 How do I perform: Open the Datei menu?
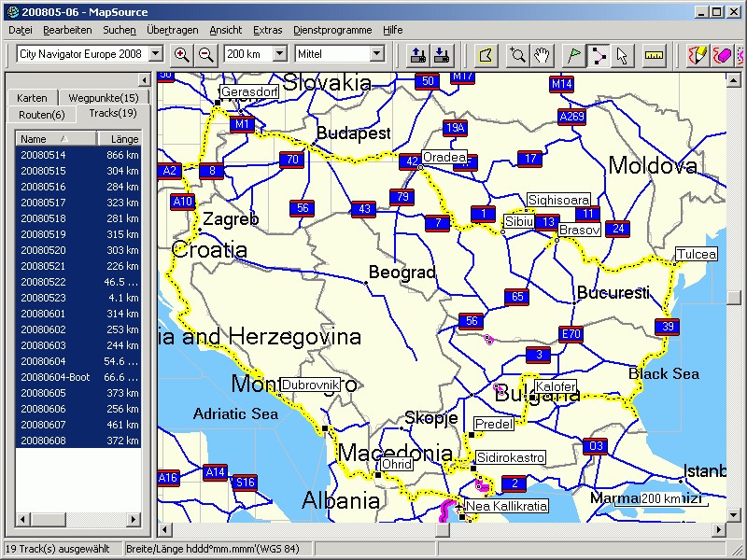coord(21,30)
